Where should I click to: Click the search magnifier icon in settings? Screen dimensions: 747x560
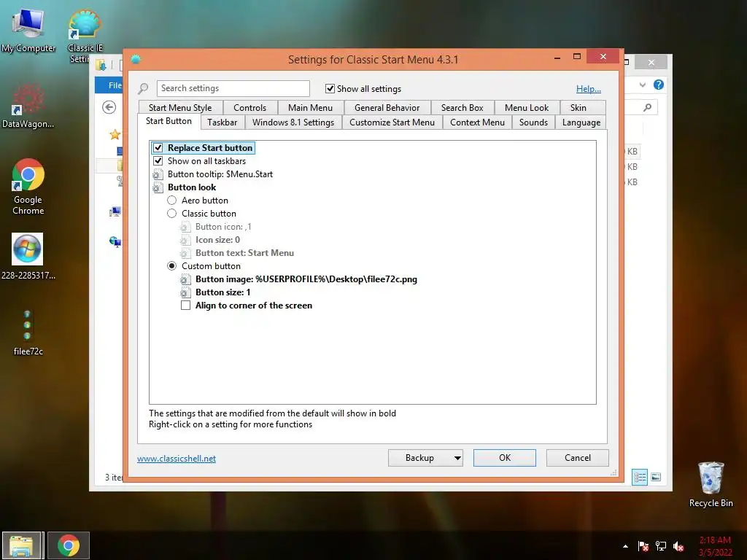click(143, 88)
